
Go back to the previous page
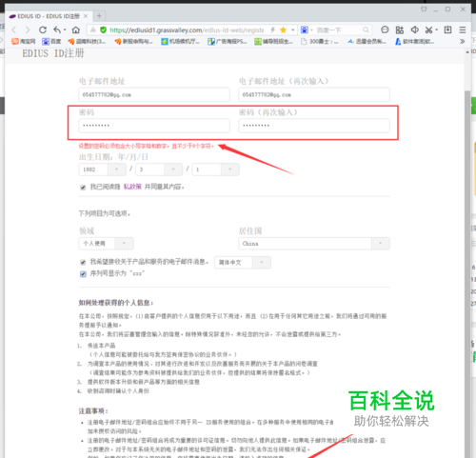click(14, 30)
